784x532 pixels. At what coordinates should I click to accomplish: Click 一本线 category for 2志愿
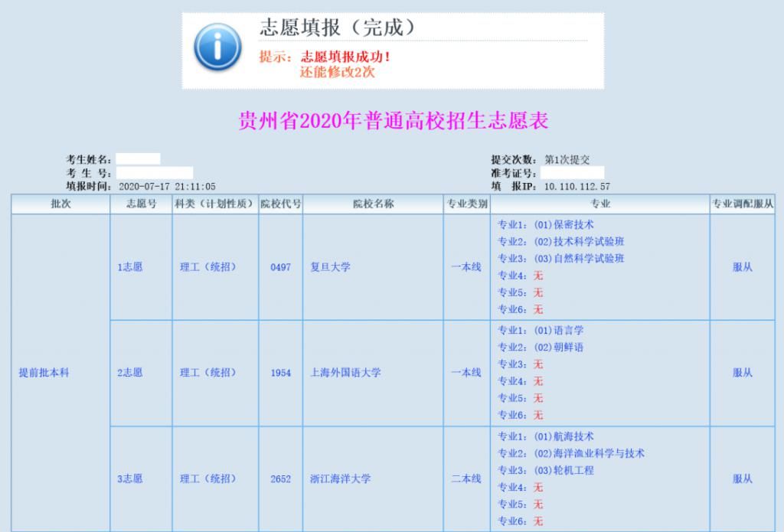click(465, 370)
